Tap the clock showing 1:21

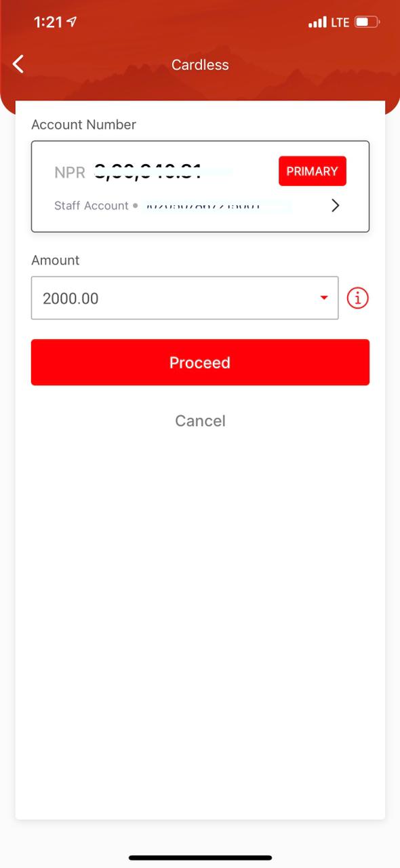coord(47,22)
